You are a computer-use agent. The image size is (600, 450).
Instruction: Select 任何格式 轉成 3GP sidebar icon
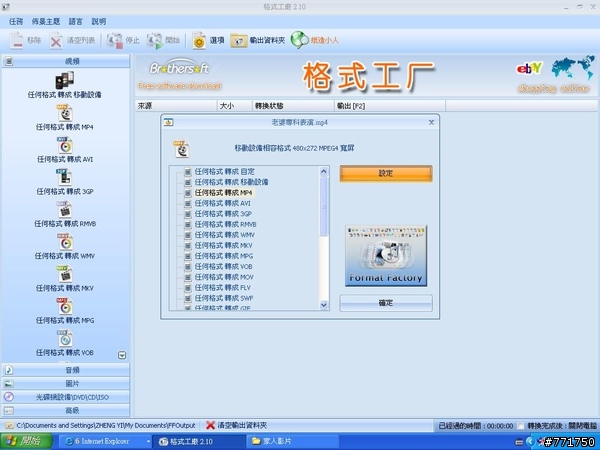[65, 177]
